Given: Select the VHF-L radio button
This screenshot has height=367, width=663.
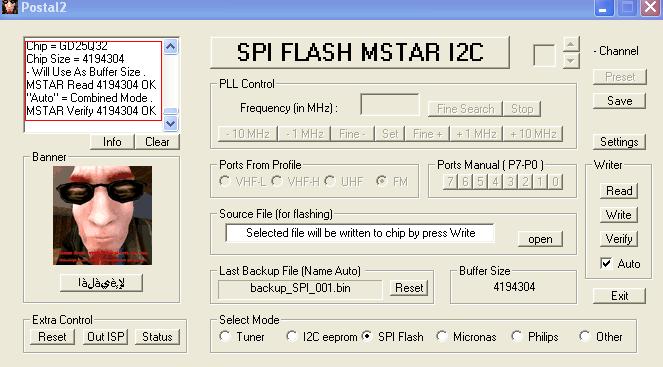Looking at the screenshot, I should click(225, 182).
